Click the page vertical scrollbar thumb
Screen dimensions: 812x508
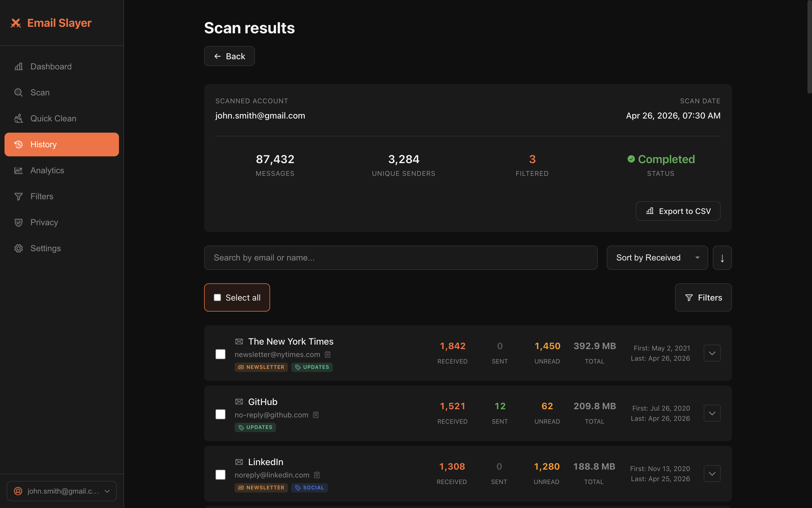click(809, 47)
